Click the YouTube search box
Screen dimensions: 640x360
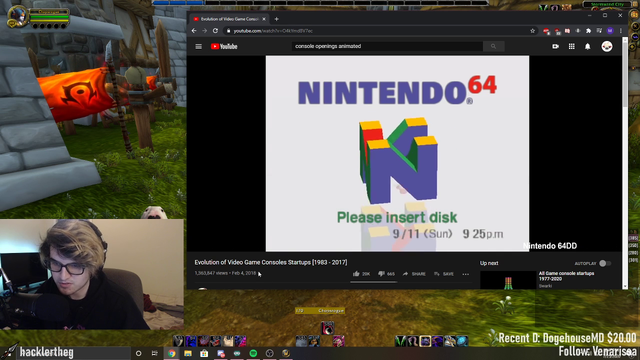point(387,47)
